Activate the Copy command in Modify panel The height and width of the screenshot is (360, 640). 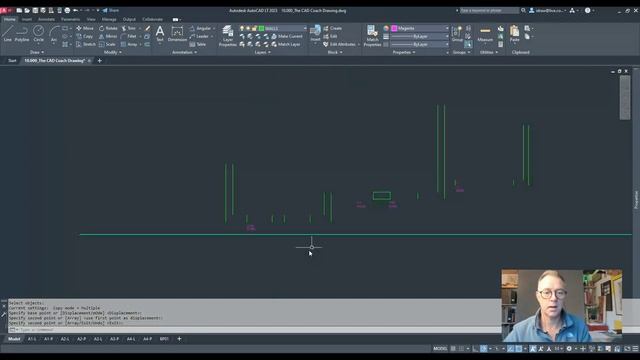(x=85, y=36)
